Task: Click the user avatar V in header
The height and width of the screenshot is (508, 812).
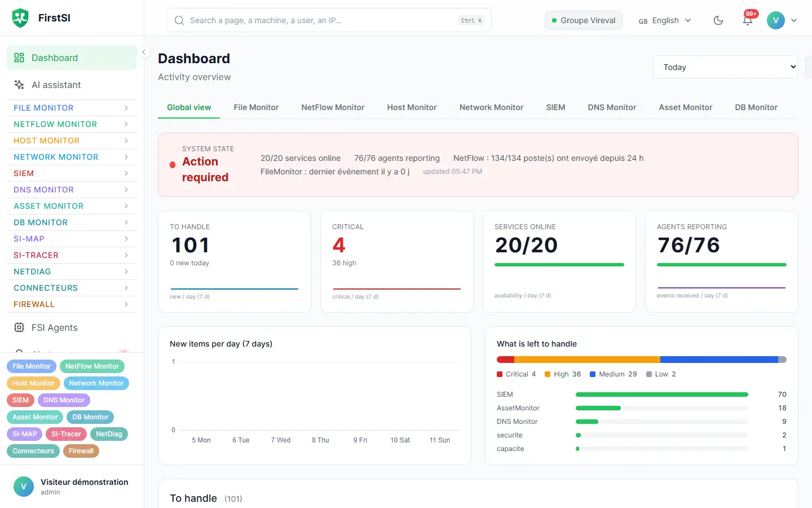Action: point(776,20)
